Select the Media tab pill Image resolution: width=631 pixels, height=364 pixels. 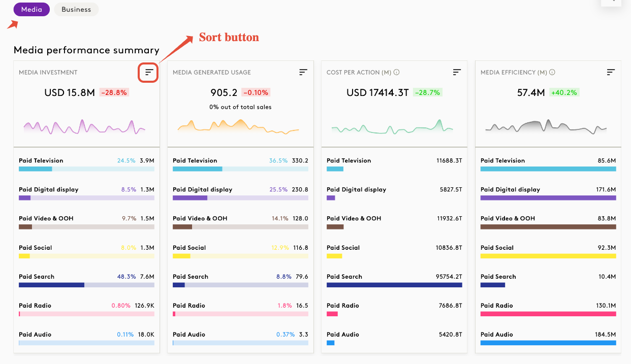pyautogui.click(x=31, y=10)
